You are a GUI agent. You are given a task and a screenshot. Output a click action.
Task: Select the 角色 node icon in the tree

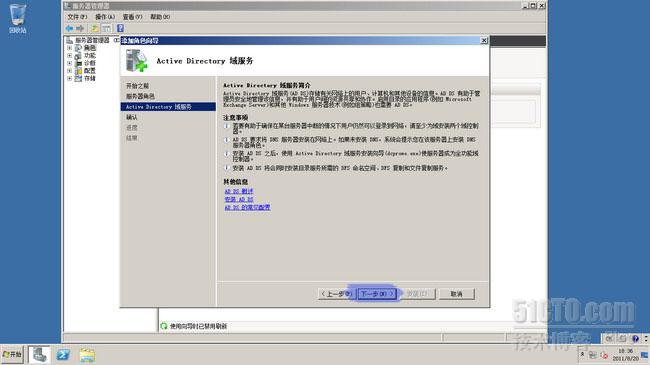point(78,48)
